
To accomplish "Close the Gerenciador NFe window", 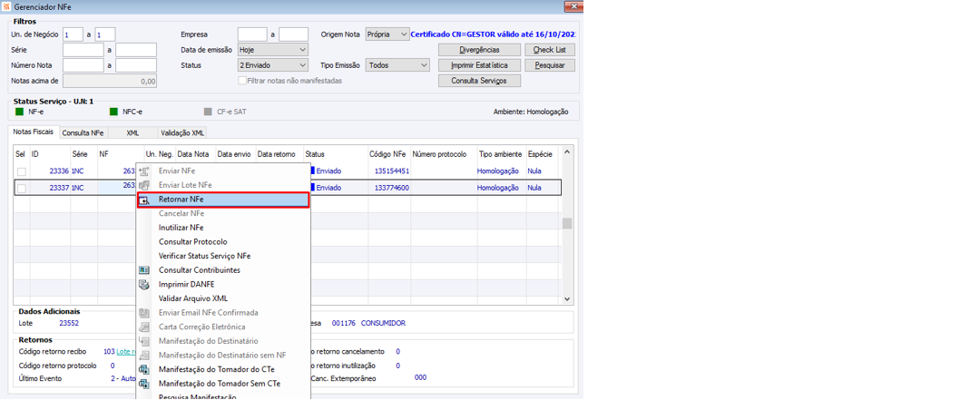I will point(573,6).
